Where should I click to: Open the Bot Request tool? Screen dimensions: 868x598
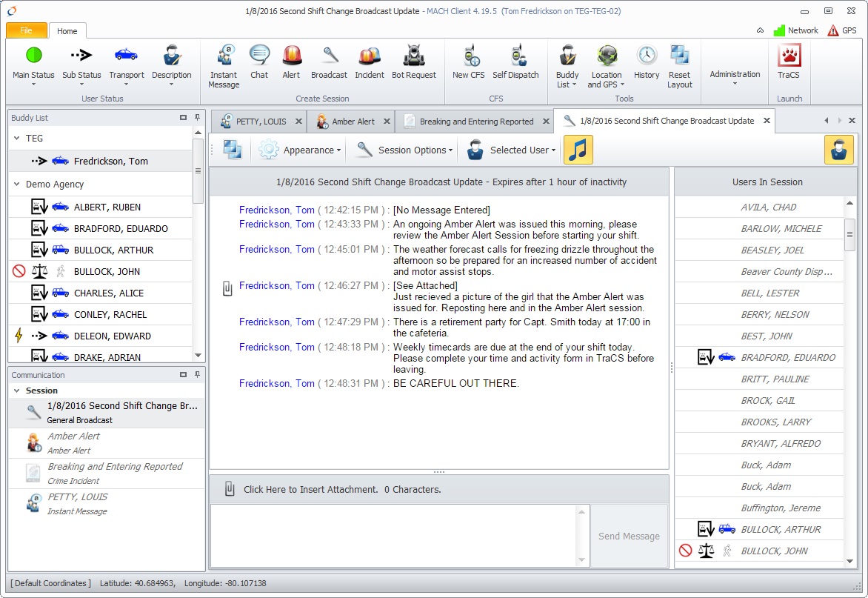pos(413,57)
